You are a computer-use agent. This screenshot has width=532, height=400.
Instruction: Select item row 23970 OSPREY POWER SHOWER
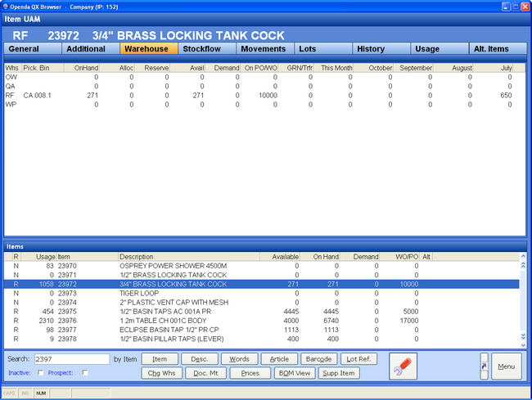tap(262, 266)
